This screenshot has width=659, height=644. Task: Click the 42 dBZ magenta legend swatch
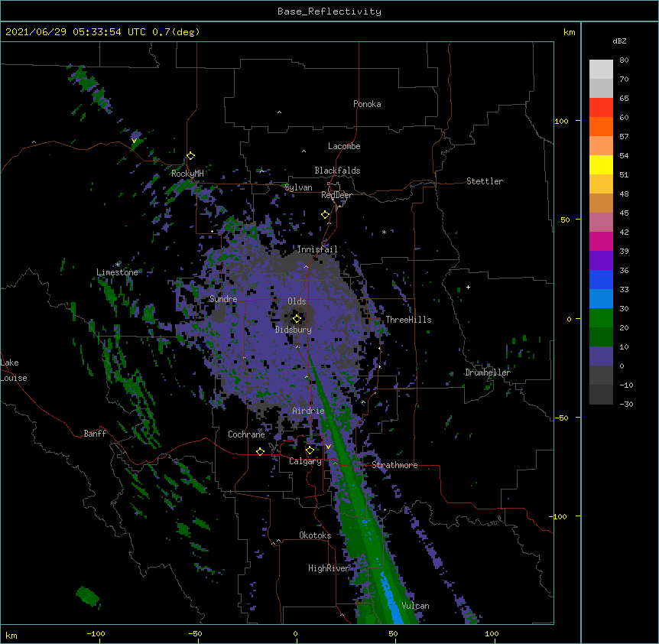pos(601,241)
